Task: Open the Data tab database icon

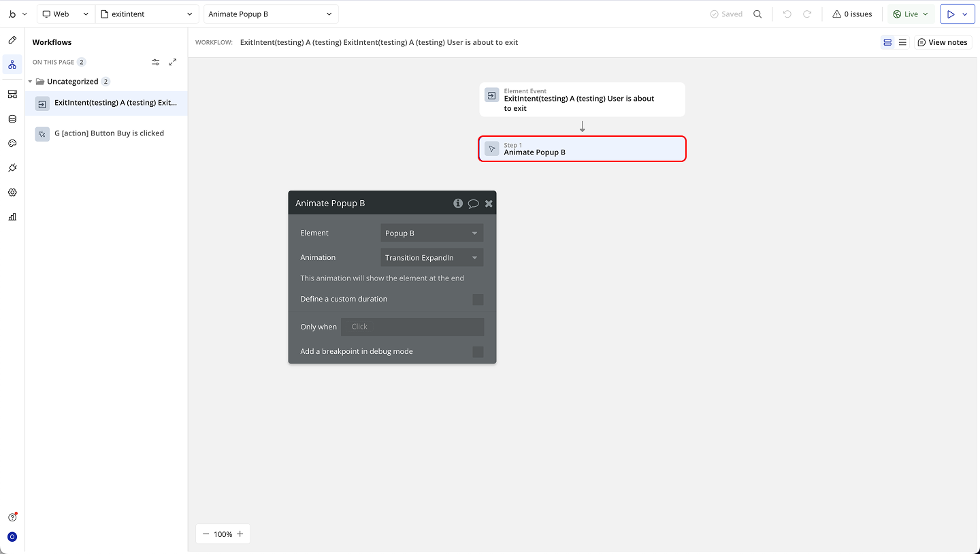Action: (x=12, y=119)
